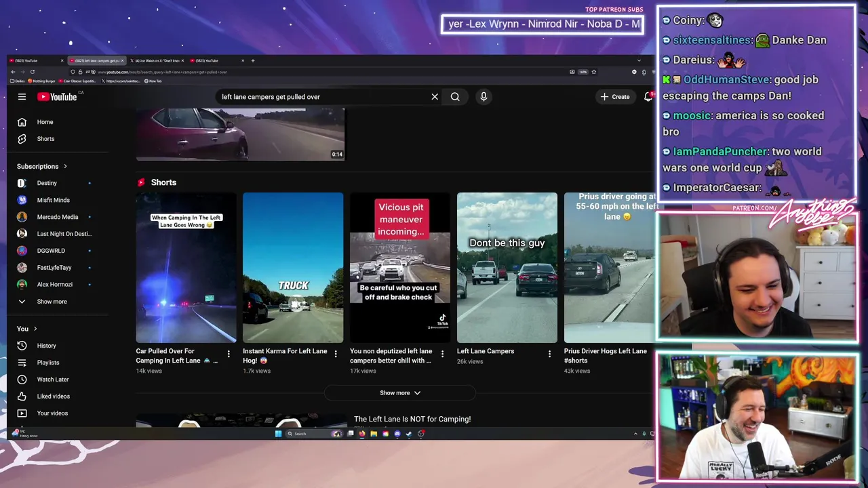Open the Nothing Burger bookmark
This screenshot has width=868, height=488.
coord(42,81)
